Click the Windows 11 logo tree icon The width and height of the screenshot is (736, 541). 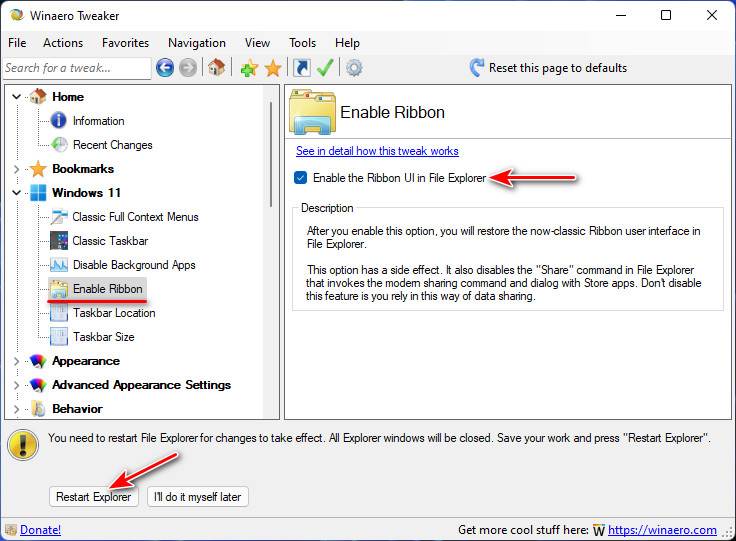click(38, 193)
